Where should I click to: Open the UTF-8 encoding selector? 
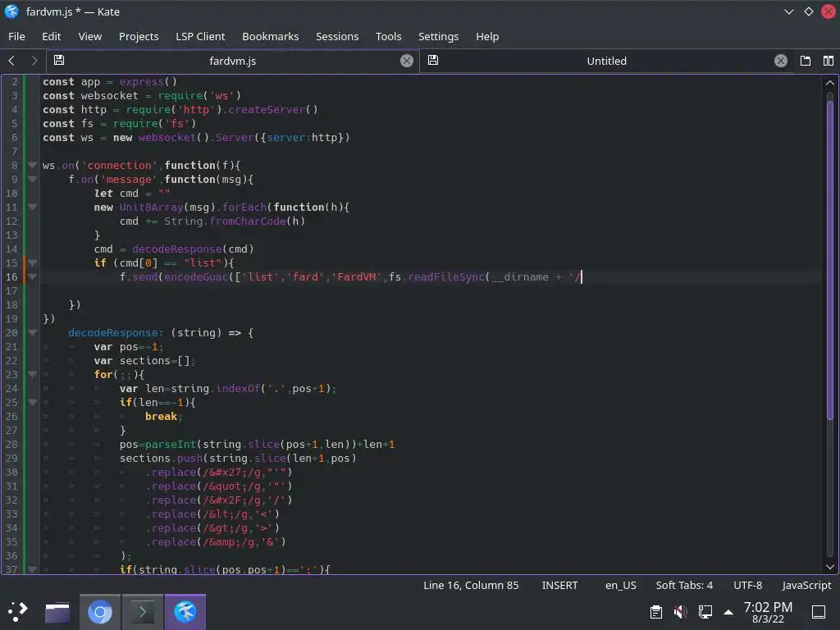tap(748, 585)
